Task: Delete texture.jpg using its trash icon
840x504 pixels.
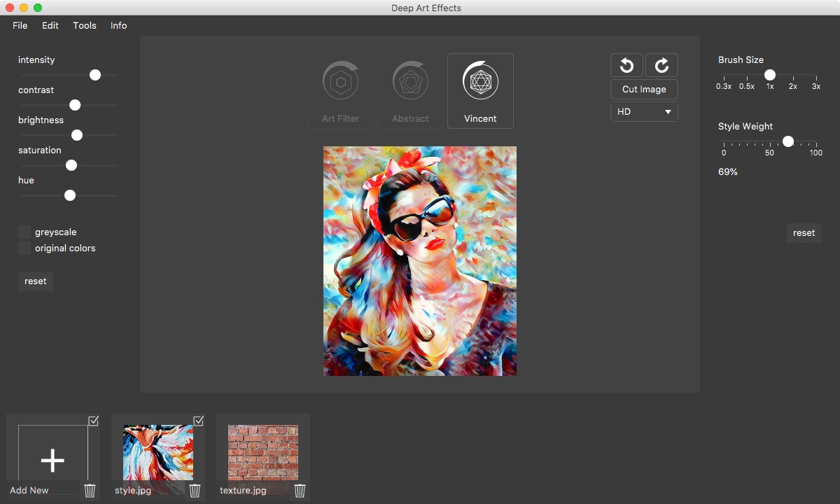Action: [300, 491]
